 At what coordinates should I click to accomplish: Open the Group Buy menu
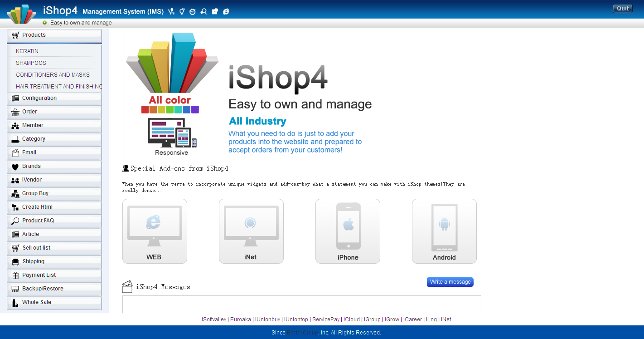(x=54, y=194)
